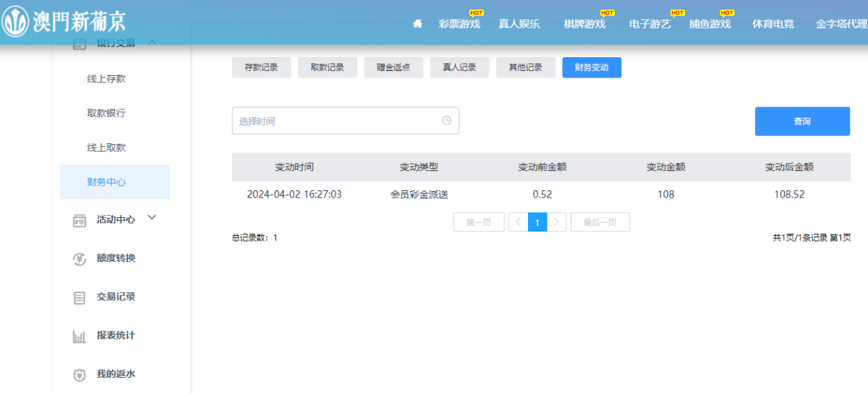This screenshot has height=393, width=868.
Task: Click the home icon in navigation bar
Action: pos(417,24)
